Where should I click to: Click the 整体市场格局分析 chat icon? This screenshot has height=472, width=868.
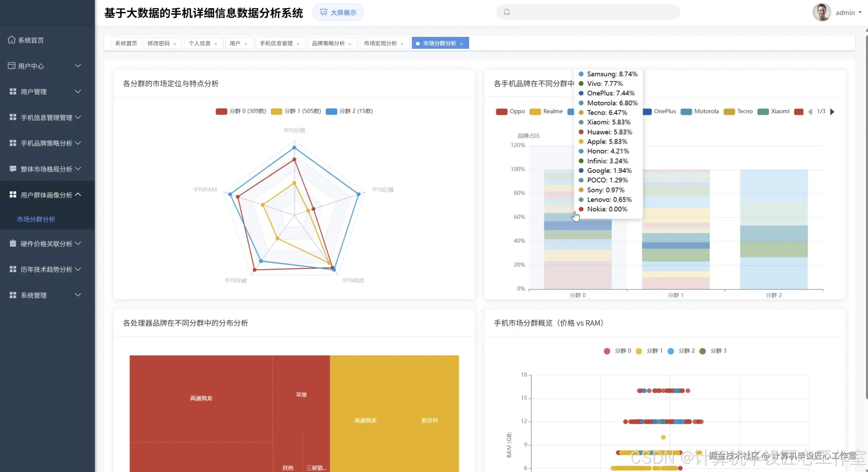(13, 169)
